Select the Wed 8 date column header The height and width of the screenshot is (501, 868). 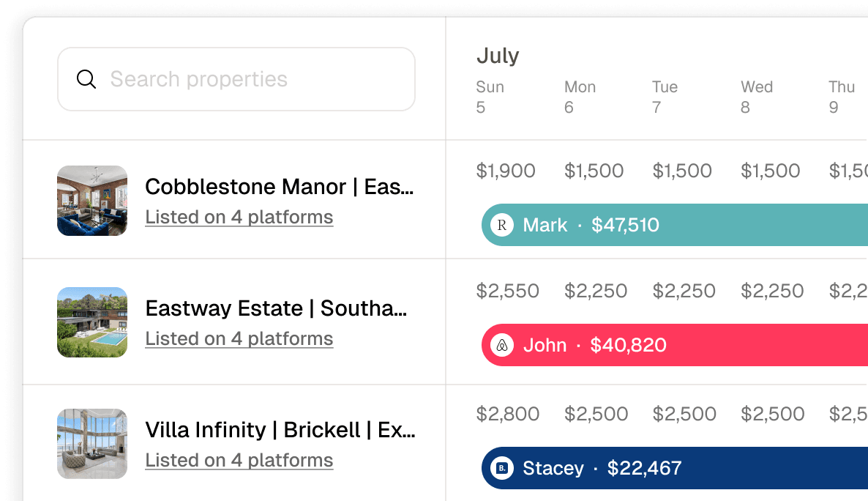757,97
